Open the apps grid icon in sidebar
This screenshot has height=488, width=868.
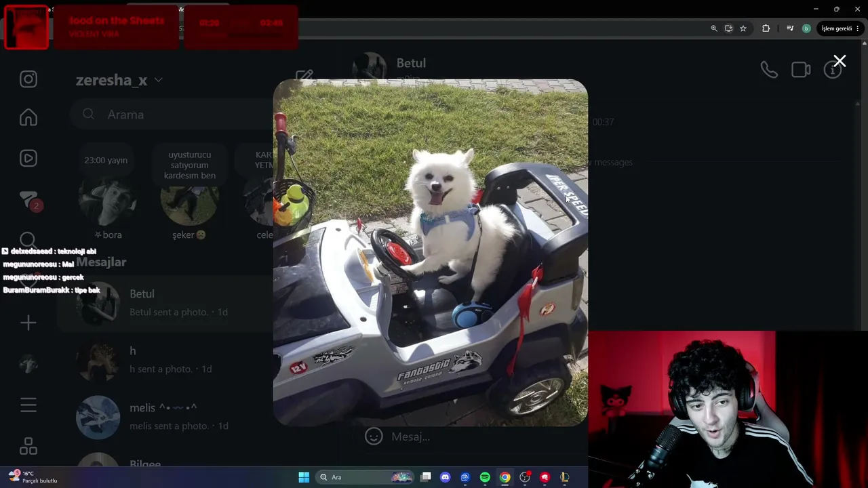point(28,446)
